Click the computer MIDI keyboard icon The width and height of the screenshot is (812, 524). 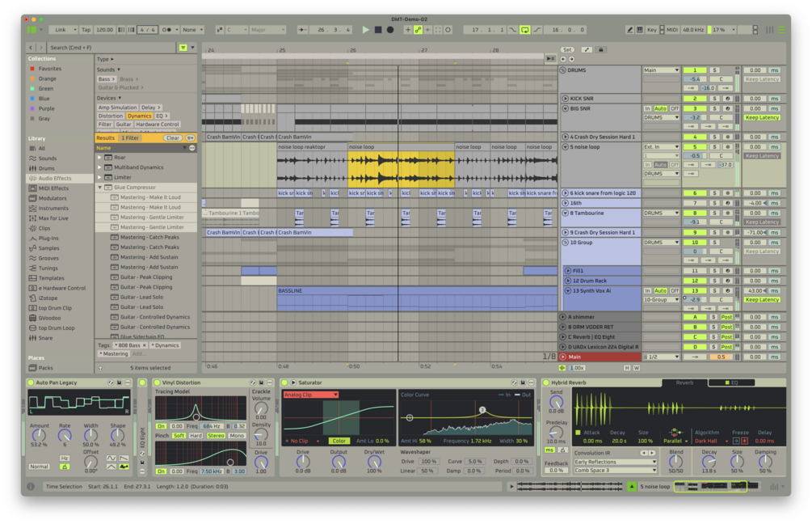point(640,30)
